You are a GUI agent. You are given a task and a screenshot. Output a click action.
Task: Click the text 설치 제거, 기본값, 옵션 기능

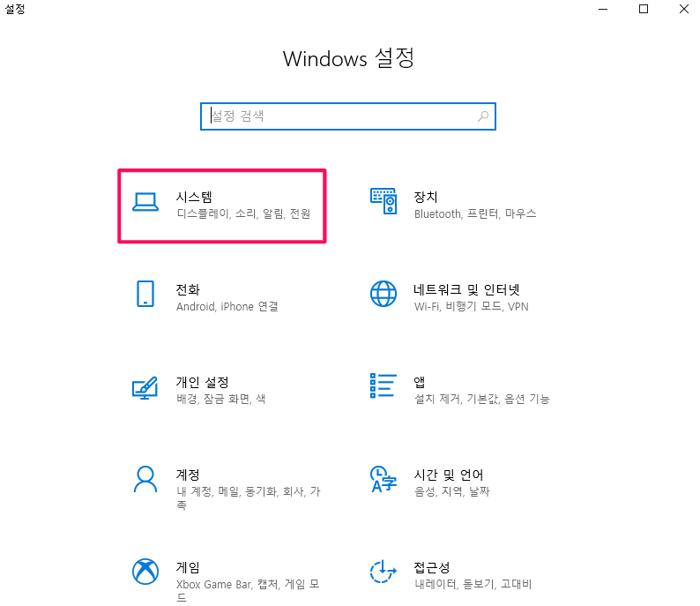click(x=482, y=399)
